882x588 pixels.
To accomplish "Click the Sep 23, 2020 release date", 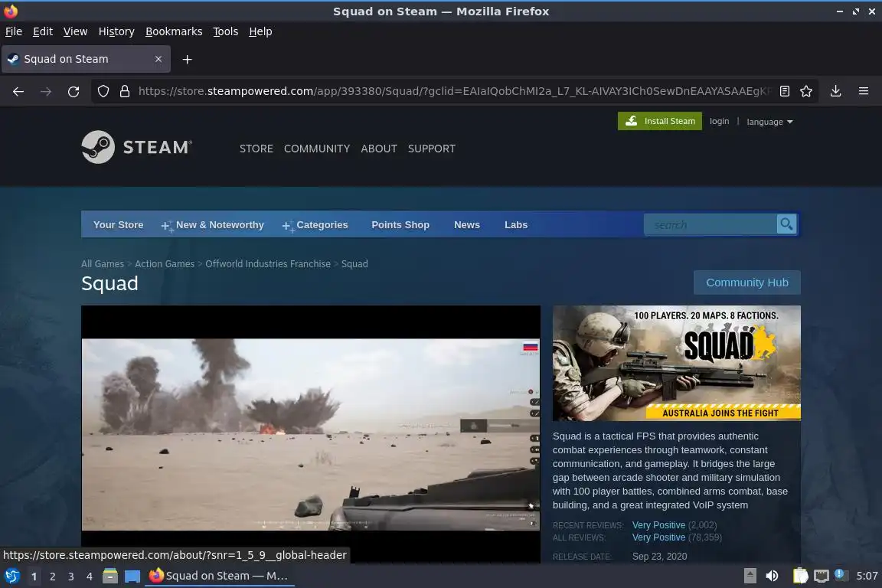I will coord(659,557).
